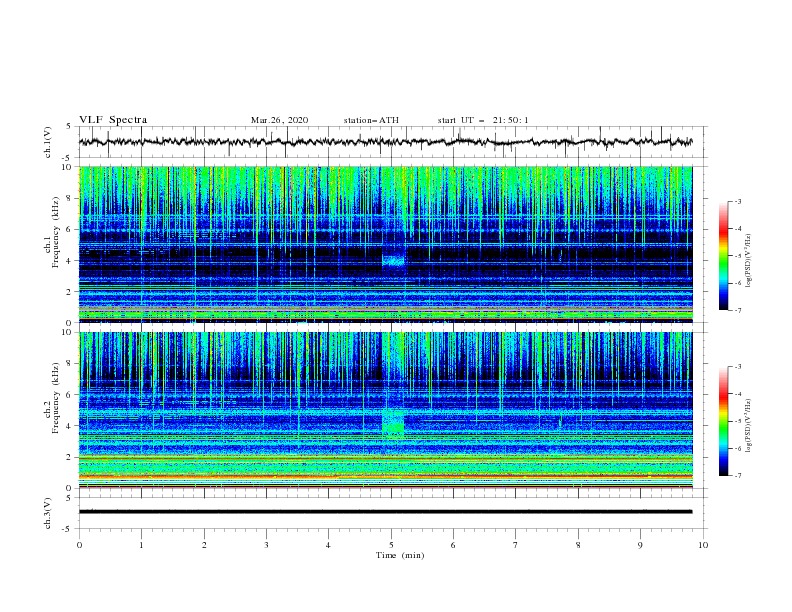Click the ch.1 spectrogram color scale bar

coord(723,256)
